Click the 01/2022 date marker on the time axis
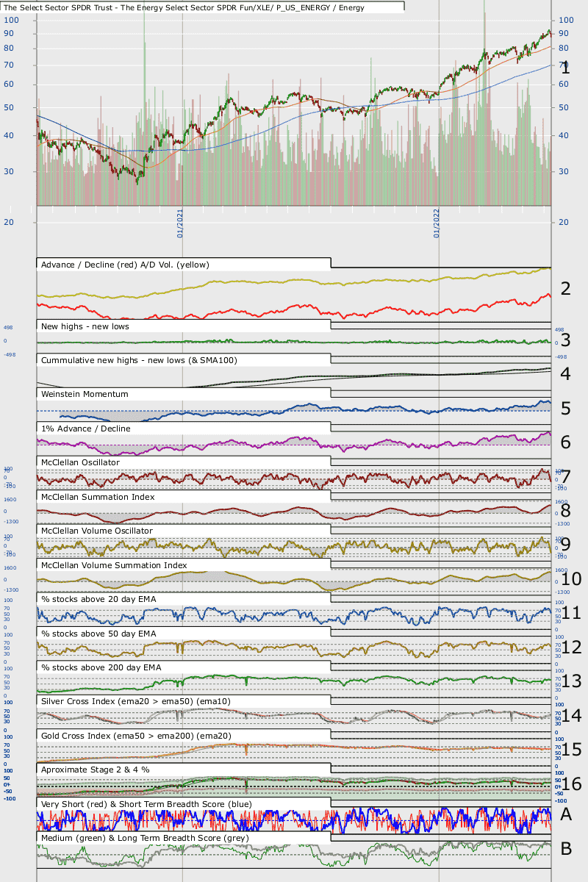This screenshot has height=882, width=588. click(x=436, y=223)
